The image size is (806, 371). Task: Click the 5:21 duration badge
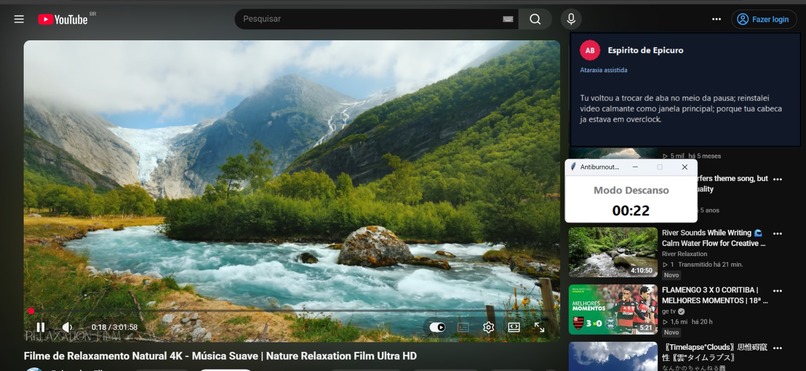click(x=646, y=327)
